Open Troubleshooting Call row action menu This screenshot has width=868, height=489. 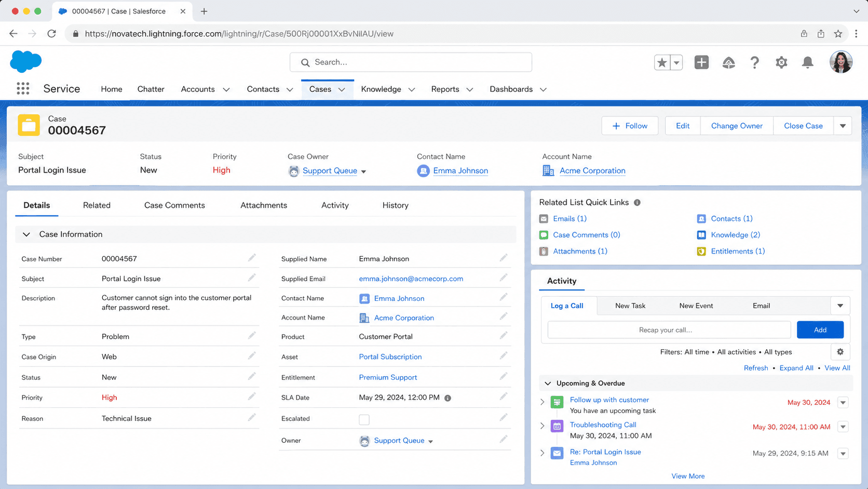(843, 427)
